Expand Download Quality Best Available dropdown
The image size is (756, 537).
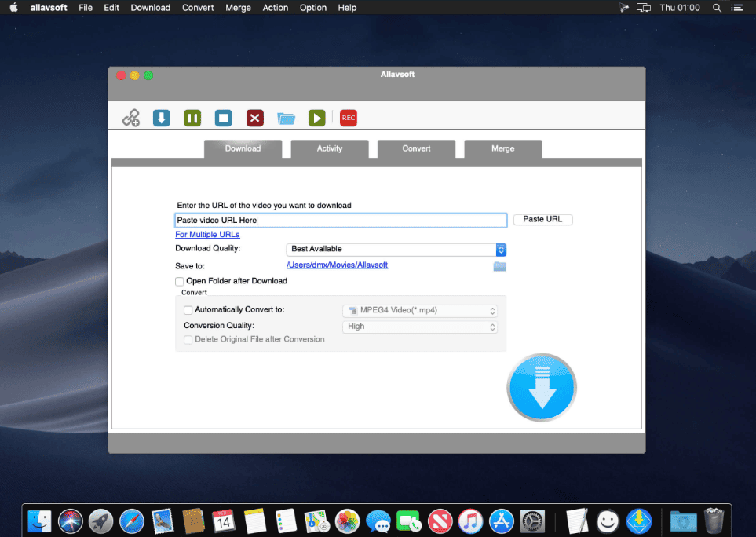pyautogui.click(x=396, y=249)
